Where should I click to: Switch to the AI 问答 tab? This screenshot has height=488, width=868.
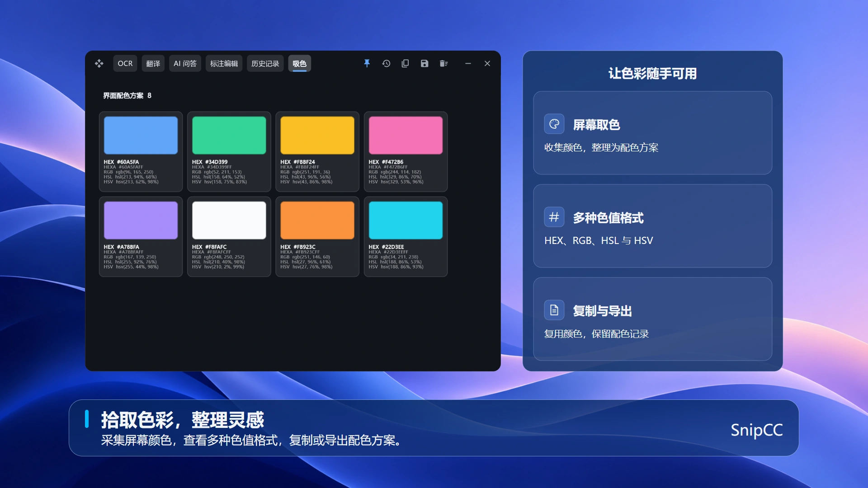(x=185, y=64)
